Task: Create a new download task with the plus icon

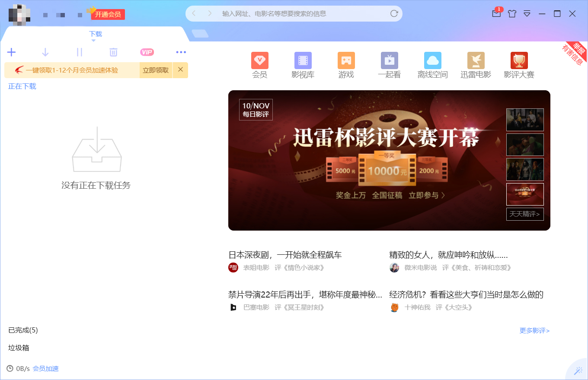Action: (x=12, y=52)
